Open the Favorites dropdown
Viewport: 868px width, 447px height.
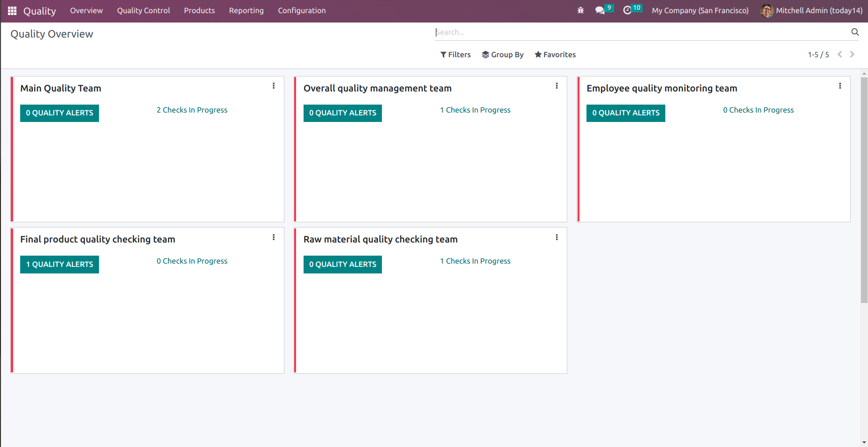click(x=555, y=54)
